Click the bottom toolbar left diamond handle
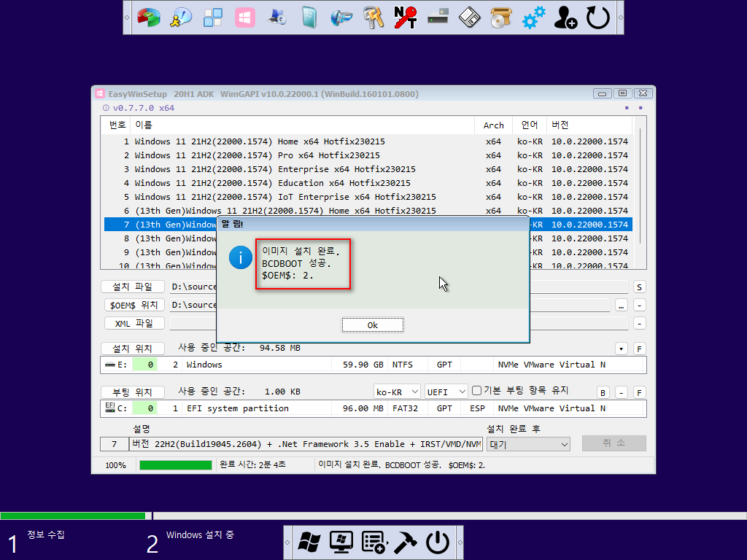 287,542
